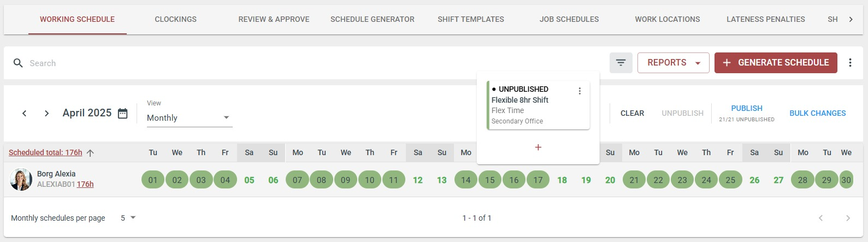Switch to the Clockings tab
Screen dimensions: 868x242
pos(175,19)
